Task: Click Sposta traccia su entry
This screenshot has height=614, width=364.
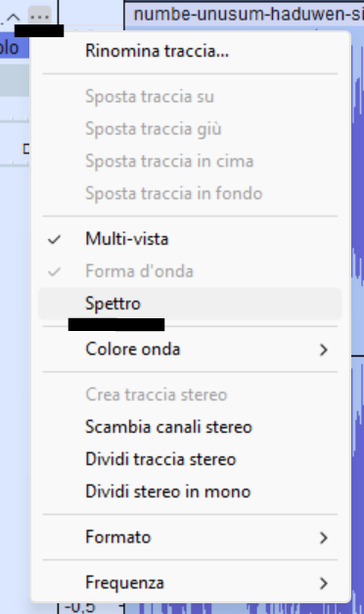Action: point(190,96)
